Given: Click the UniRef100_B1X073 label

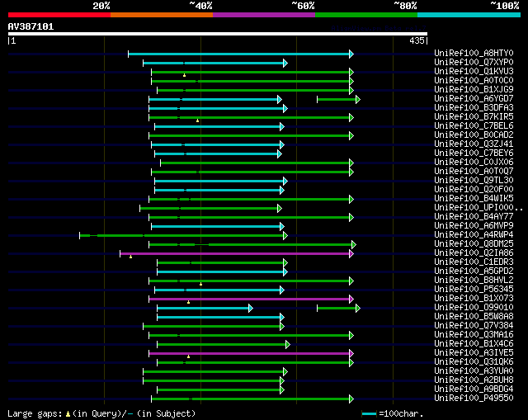Looking at the screenshot, I should [x=474, y=299].
